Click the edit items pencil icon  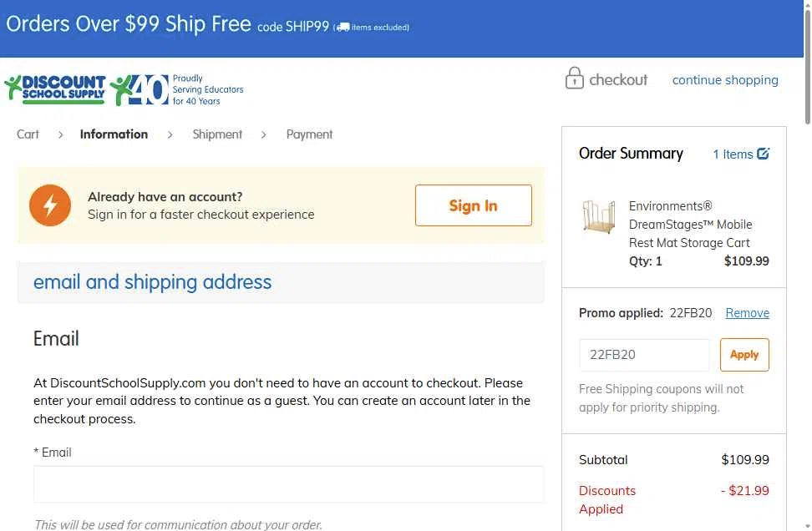click(763, 154)
